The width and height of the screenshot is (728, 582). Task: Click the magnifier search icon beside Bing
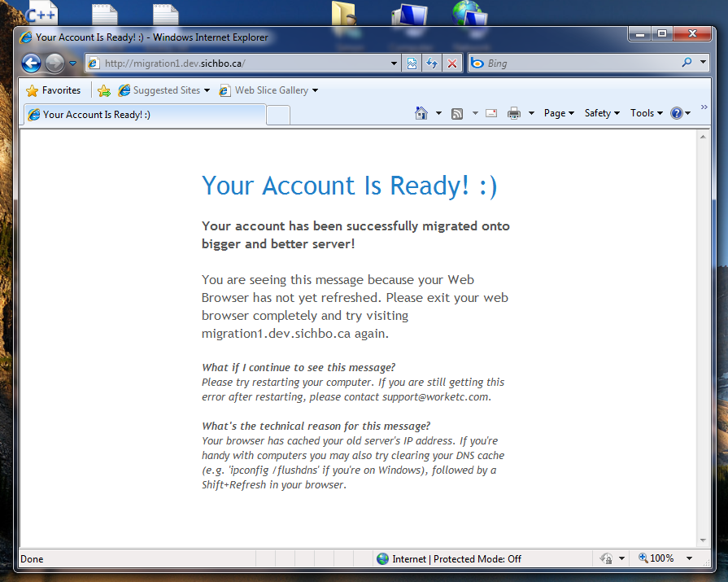click(687, 63)
